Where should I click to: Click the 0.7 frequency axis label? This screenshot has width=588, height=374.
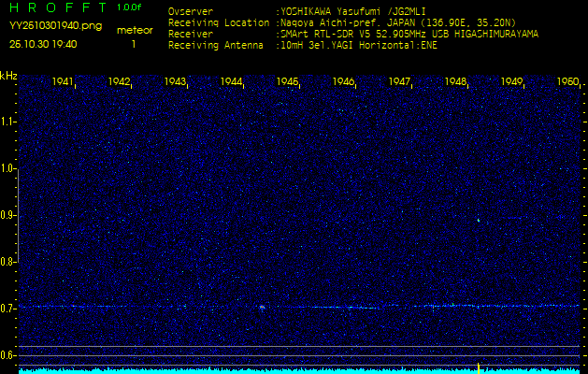pyautogui.click(x=8, y=309)
